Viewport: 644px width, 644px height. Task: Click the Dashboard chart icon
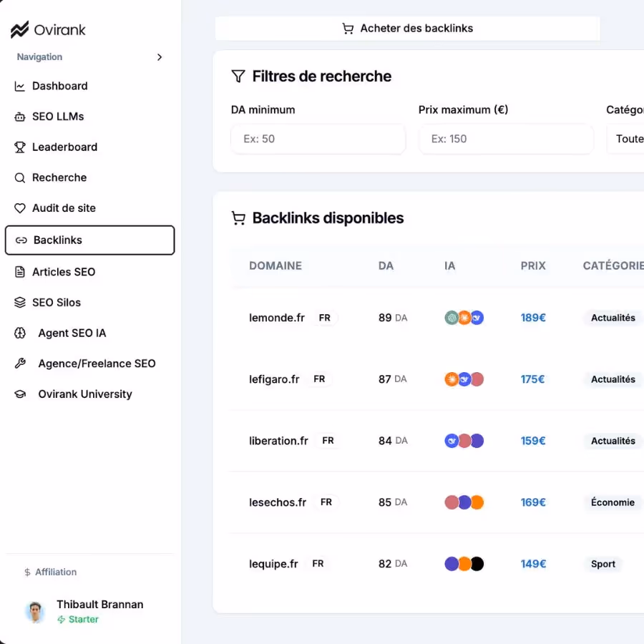[x=20, y=87]
